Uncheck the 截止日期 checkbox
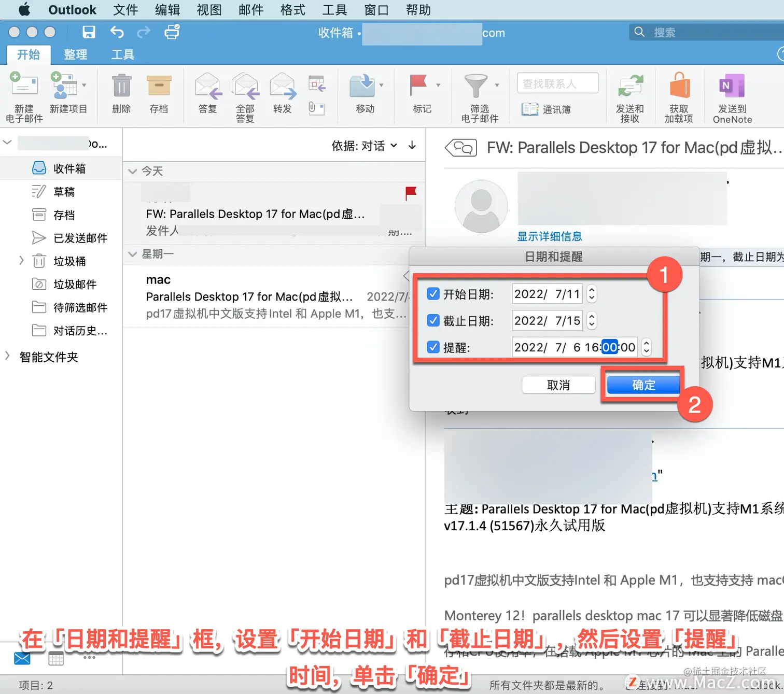784x694 pixels. click(x=433, y=320)
